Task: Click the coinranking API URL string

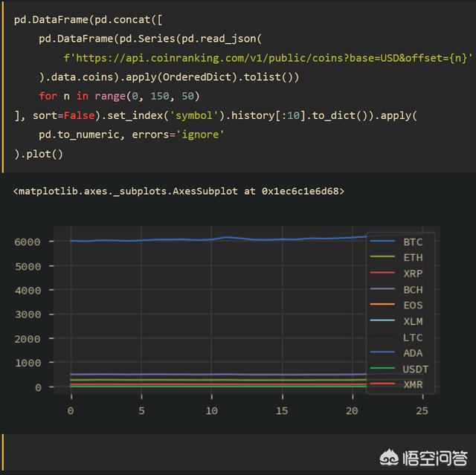Action: coord(268,58)
